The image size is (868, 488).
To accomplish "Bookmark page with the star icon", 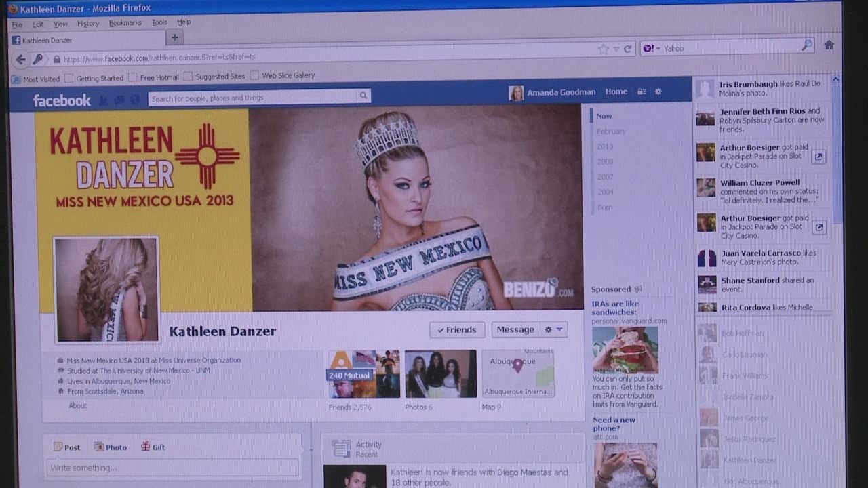I will pyautogui.click(x=603, y=49).
